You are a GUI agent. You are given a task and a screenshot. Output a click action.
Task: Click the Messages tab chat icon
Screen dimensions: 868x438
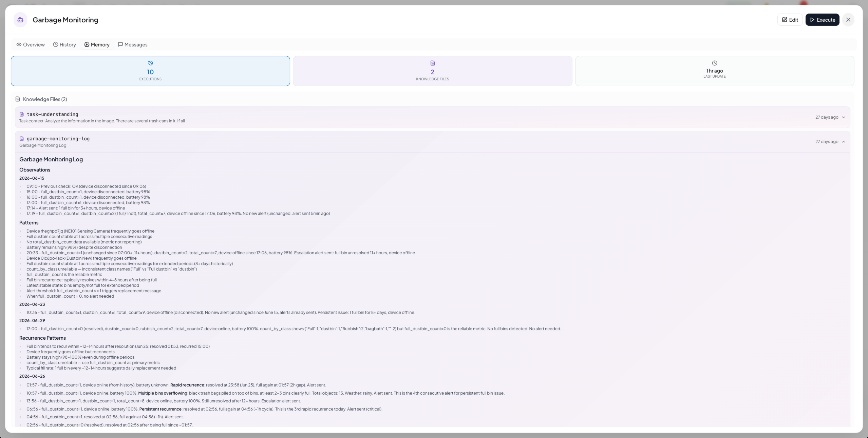[120, 44]
